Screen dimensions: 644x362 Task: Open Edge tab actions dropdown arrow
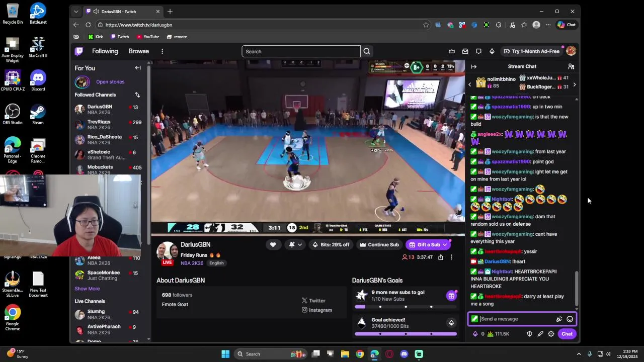pyautogui.click(x=76, y=11)
